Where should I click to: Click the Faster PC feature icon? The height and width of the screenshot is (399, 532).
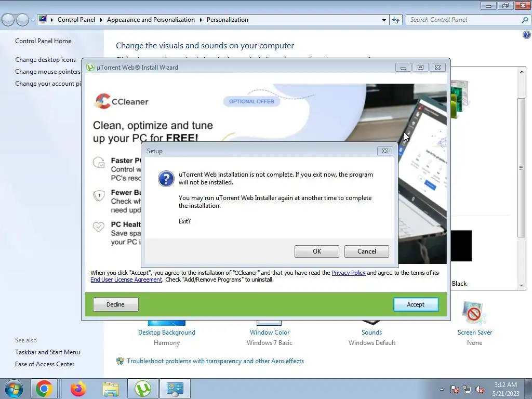(99, 163)
